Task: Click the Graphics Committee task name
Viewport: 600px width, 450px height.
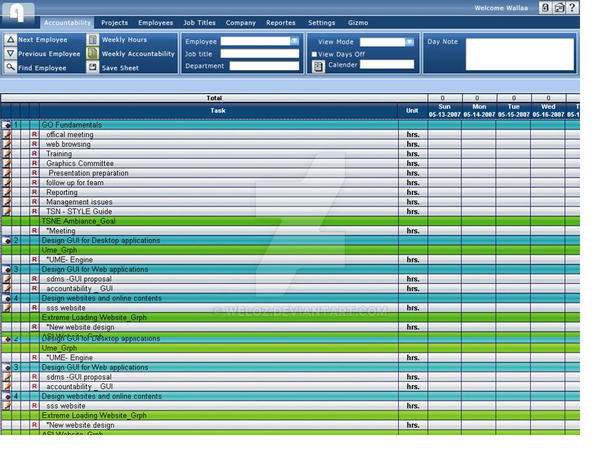Action: (80, 163)
